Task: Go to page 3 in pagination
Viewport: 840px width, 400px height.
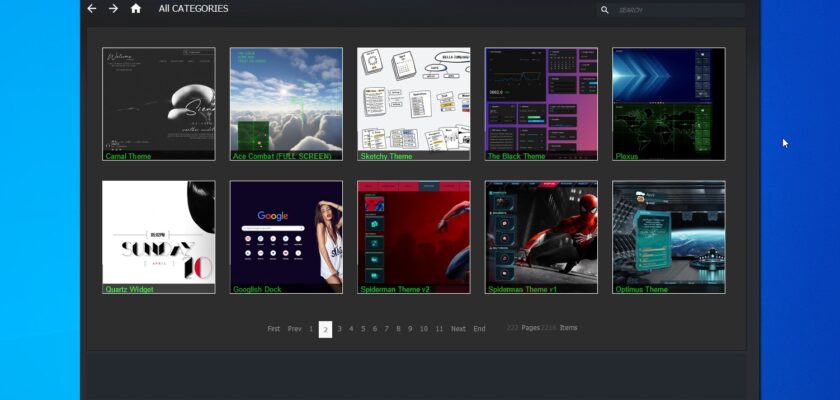Action: [339, 329]
